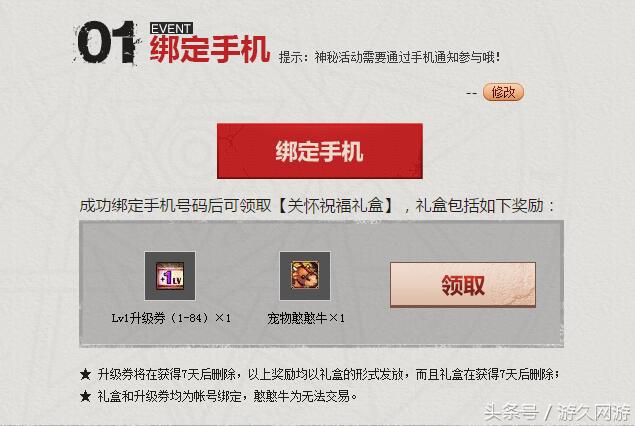Click the 提示 hint text about 神秘活动
This screenshot has height=426, width=635.
(x=390, y=57)
